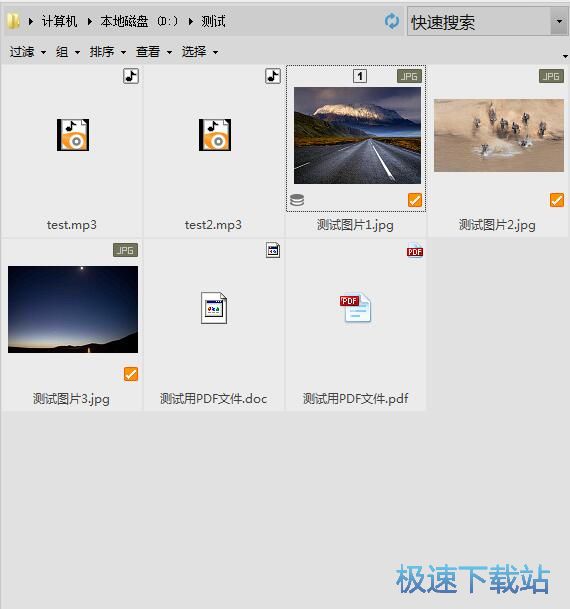Click the PDF file icon of 测试用PDF文件.pdf
Viewport: 570px width, 609px height.
coord(355,308)
